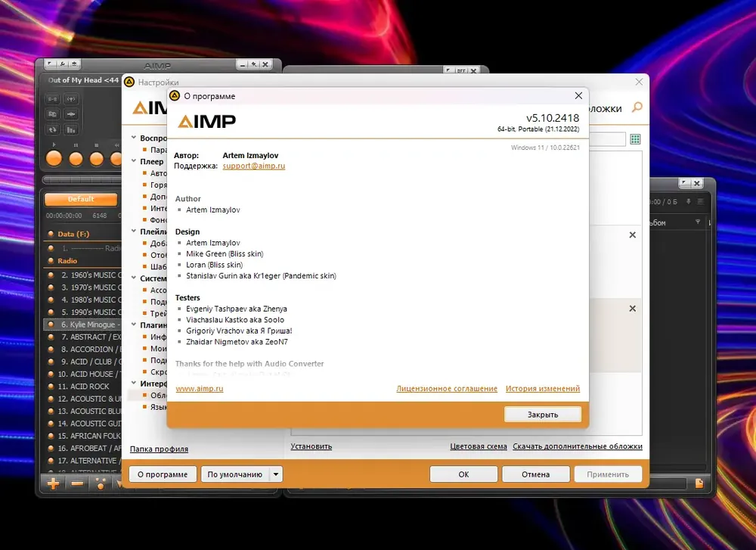Open the equalizer bars icon
This screenshot has width=756, height=550.
pyautogui.click(x=71, y=129)
